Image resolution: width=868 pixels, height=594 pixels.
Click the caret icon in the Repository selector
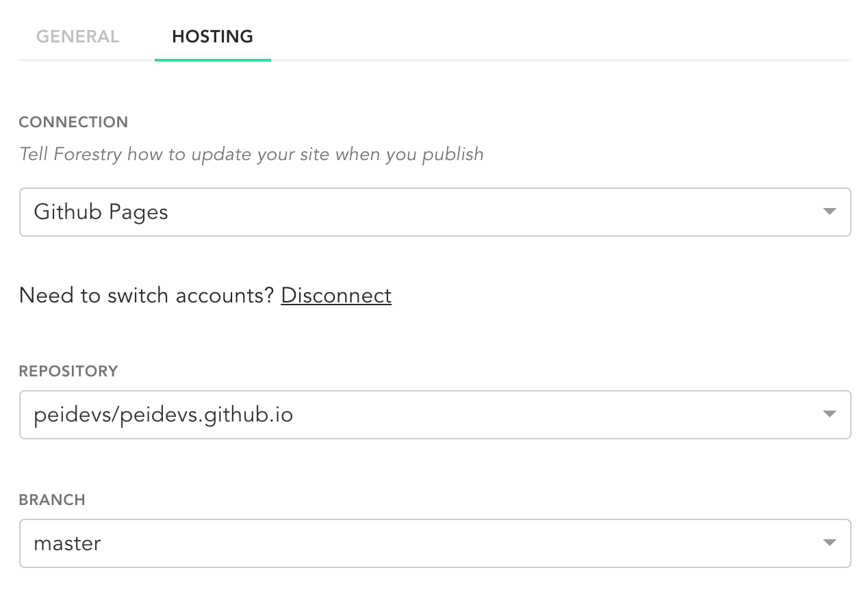pyautogui.click(x=829, y=414)
